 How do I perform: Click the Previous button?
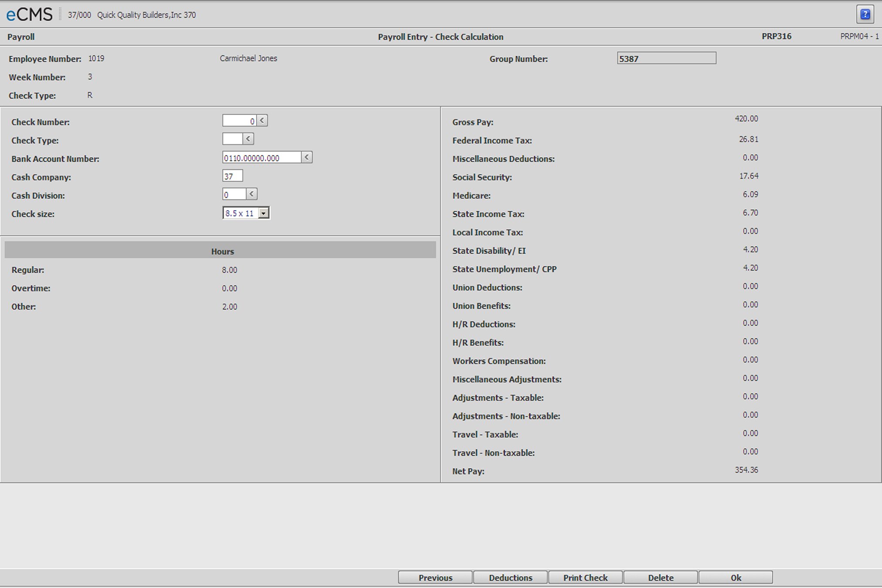[435, 578]
